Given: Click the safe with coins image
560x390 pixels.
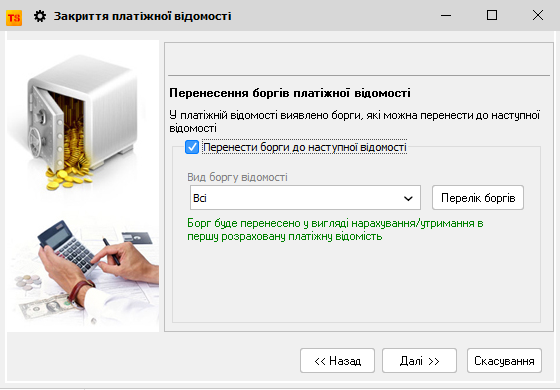Looking at the screenshot, I should coord(83,122).
